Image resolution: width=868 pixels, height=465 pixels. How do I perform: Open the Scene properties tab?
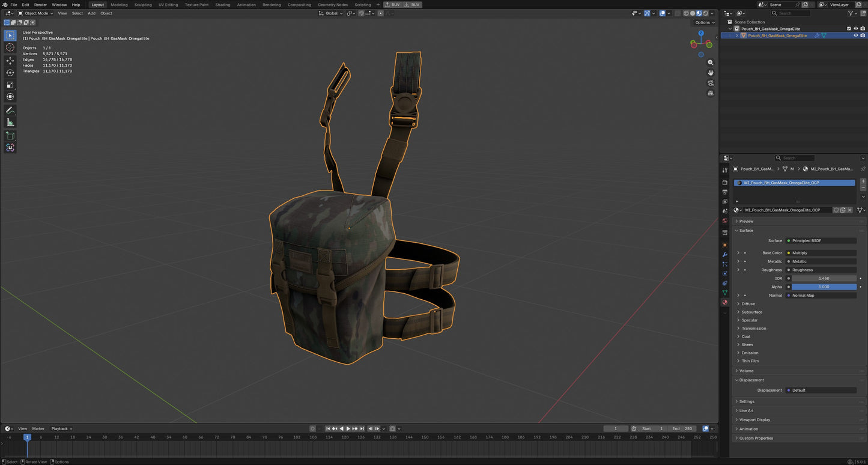coord(725,211)
